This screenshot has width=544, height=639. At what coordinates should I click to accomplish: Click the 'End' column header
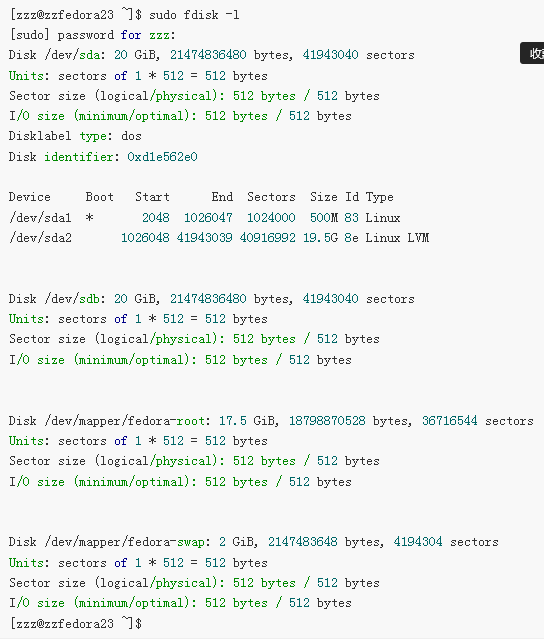pyautogui.click(x=222, y=197)
